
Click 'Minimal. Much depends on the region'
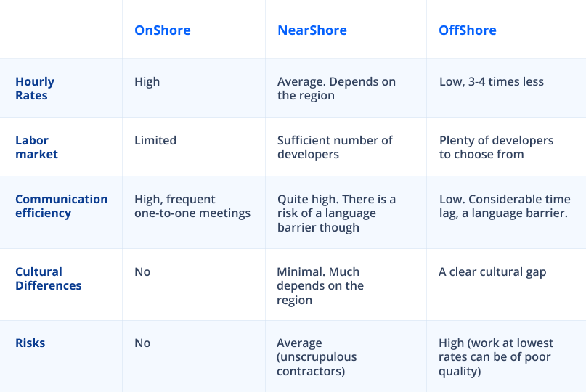[320, 285]
